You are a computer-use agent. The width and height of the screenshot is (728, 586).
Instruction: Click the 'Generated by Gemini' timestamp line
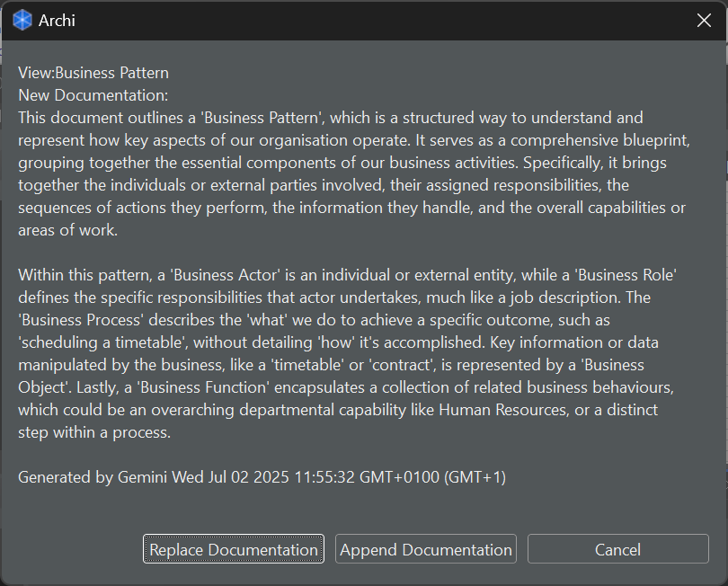pyautogui.click(x=262, y=476)
